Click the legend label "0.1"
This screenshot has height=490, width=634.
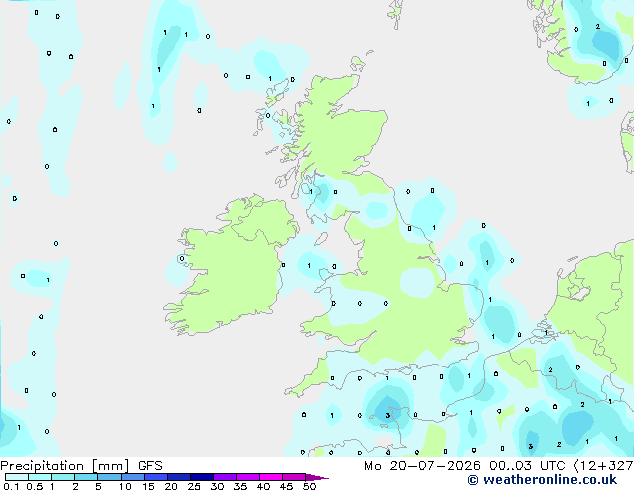click(11, 486)
